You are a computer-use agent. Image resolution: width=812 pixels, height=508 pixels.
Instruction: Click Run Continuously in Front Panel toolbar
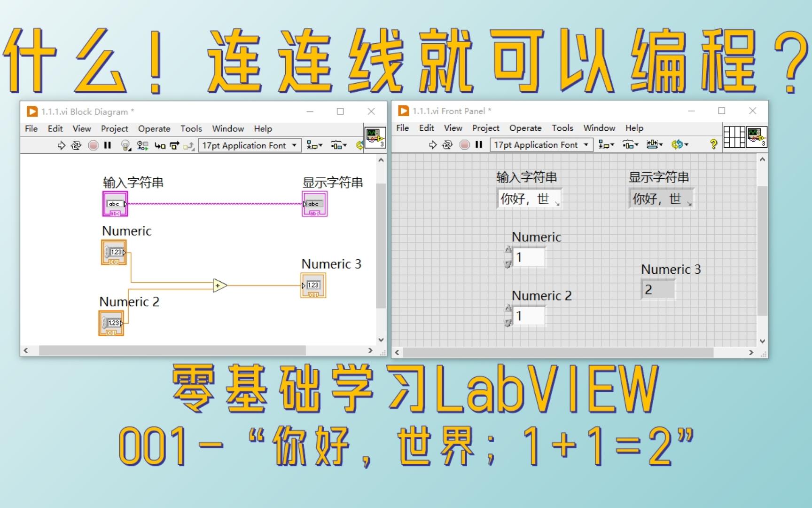[448, 145]
